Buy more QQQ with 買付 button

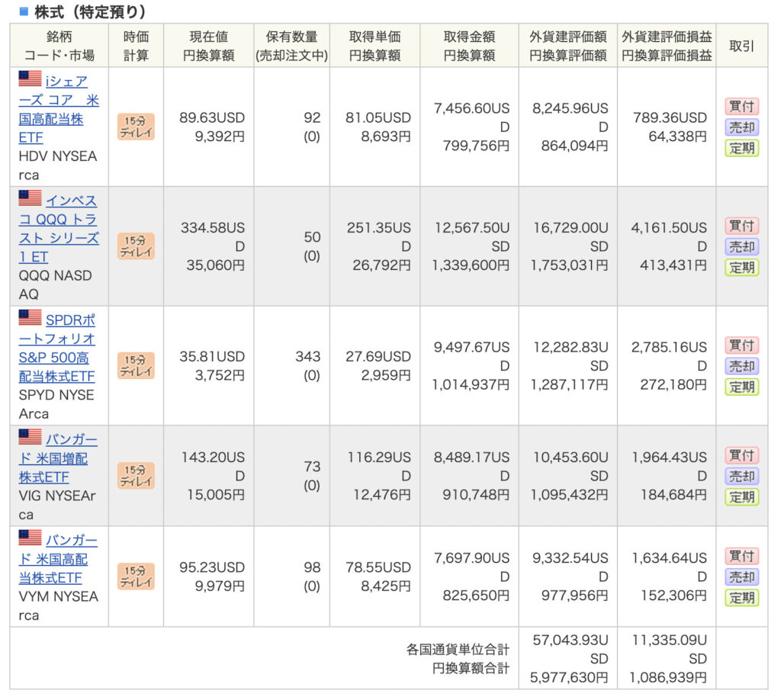tap(741, 226)
